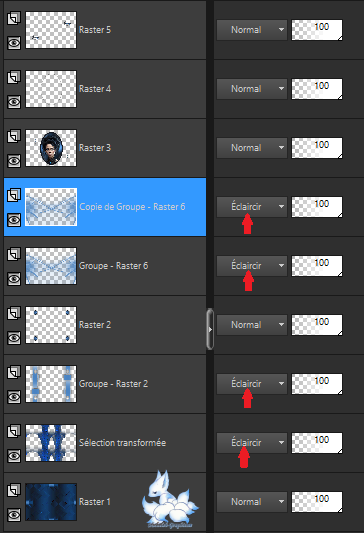Image resolution: width=364 pixels, height=533 pixels.
Task: Click the panel splitter collapse handle
Action: (x=210, y=329)
